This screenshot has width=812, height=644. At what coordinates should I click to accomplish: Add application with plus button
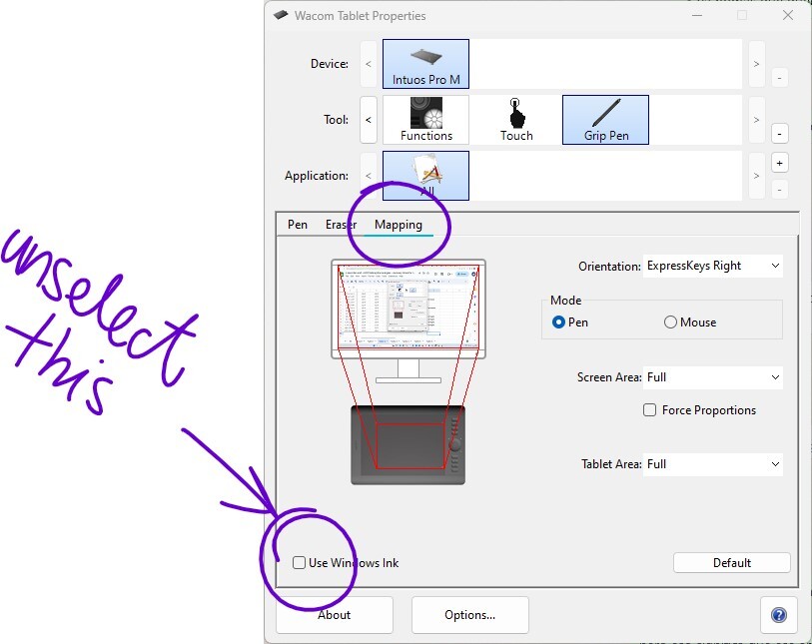(779, 163)
